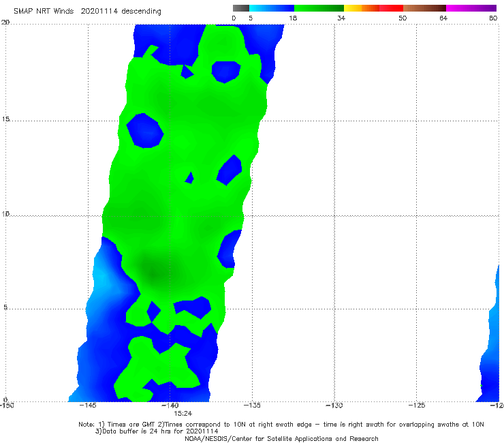The width and height of the screenshot is (504, 443).
Task: Click the light-blue segment of the color bar
Action: point(272,8)
